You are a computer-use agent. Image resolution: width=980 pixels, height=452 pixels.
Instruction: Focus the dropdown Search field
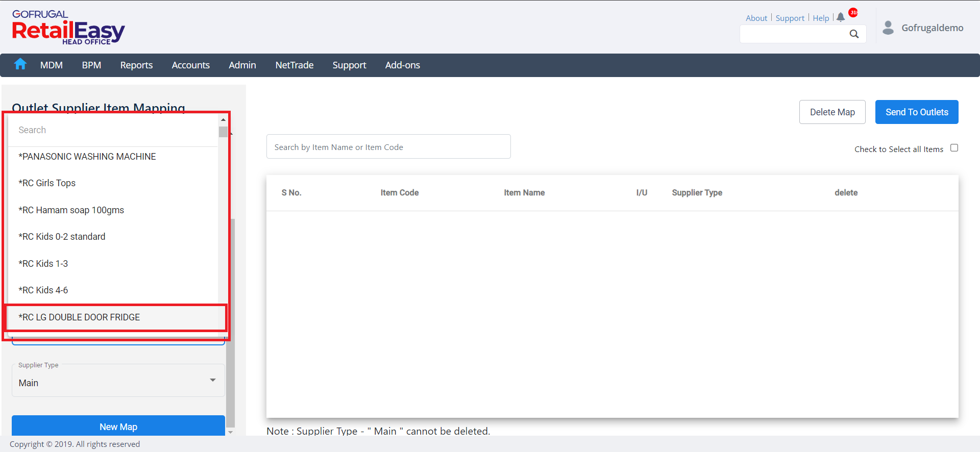click(113, 130)
